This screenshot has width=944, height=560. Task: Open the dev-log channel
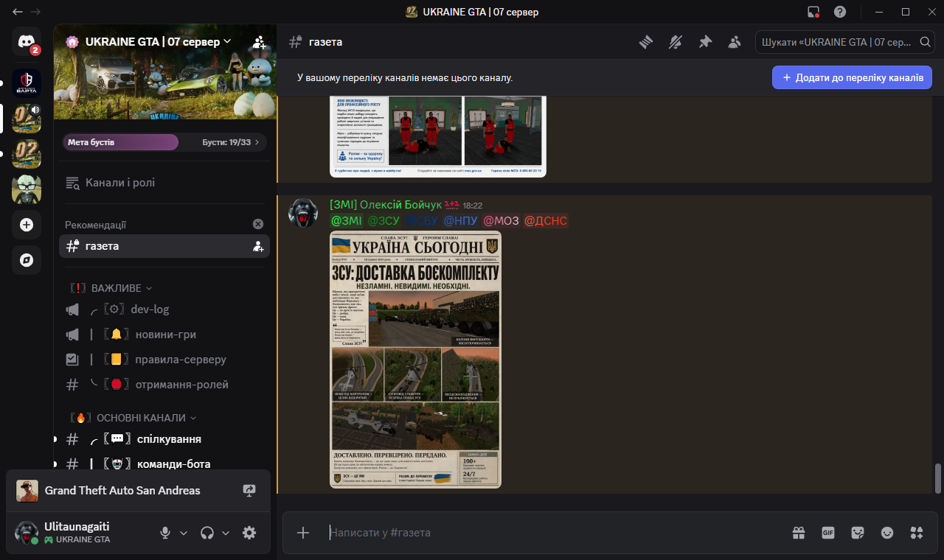[164, 309]
